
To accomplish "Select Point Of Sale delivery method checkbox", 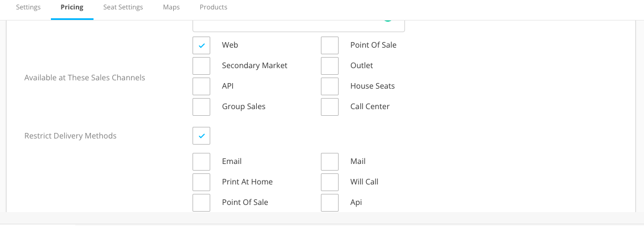I will coord(201,203).
